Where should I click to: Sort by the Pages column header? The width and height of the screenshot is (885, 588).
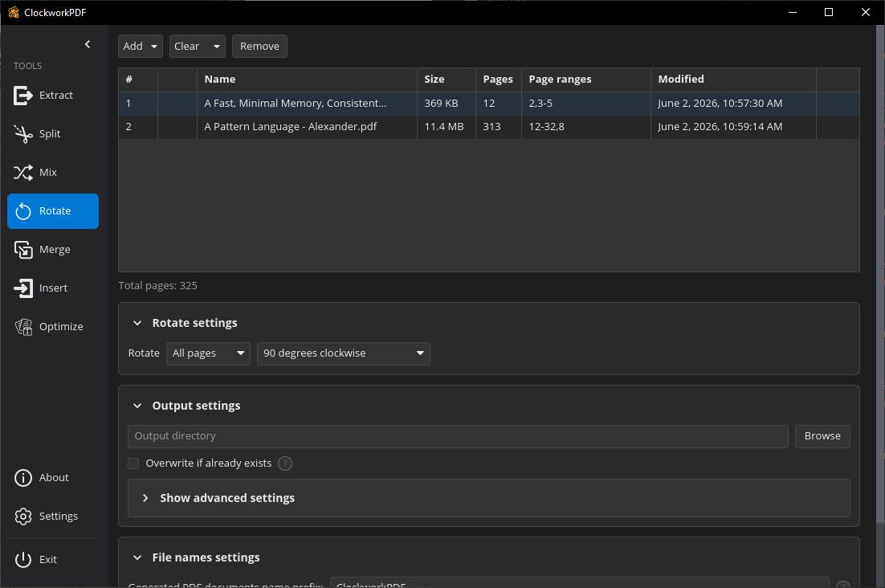[x=499, y=80]
